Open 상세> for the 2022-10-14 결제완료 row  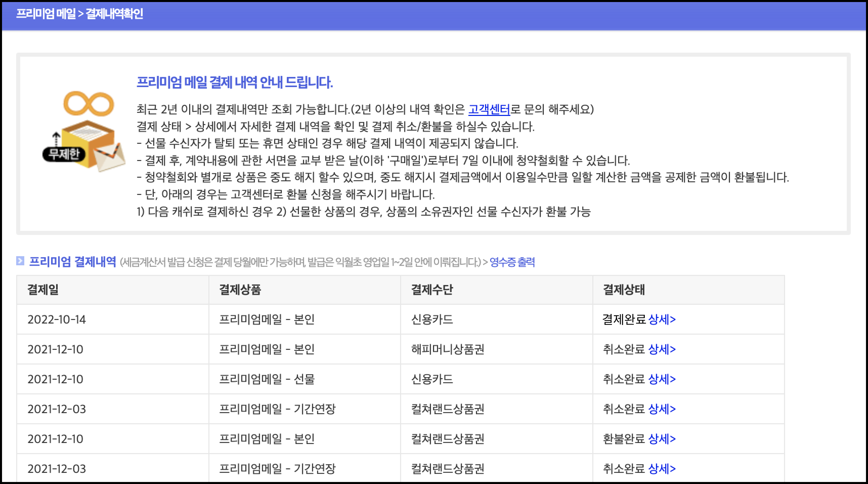coord(662,319)
